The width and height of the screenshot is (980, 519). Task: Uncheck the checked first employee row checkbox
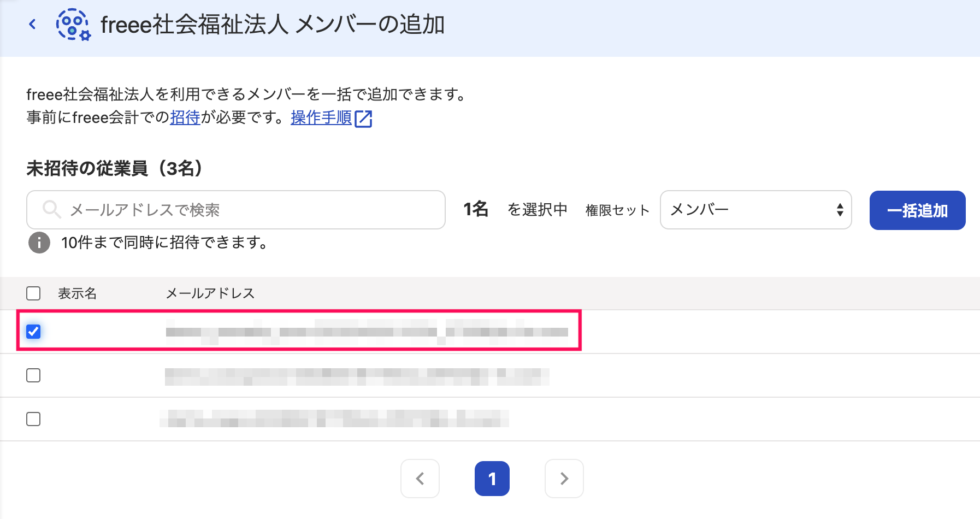pyautogui.click(x=33, y=332)
